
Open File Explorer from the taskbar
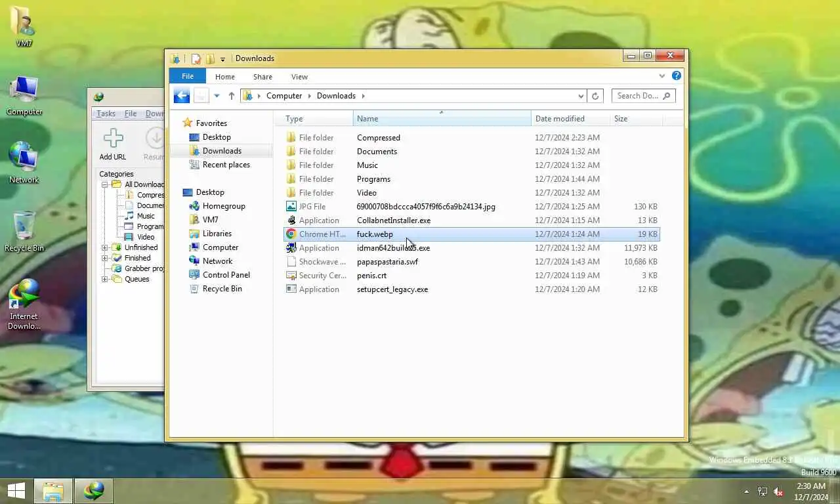(x=53, y=491)
